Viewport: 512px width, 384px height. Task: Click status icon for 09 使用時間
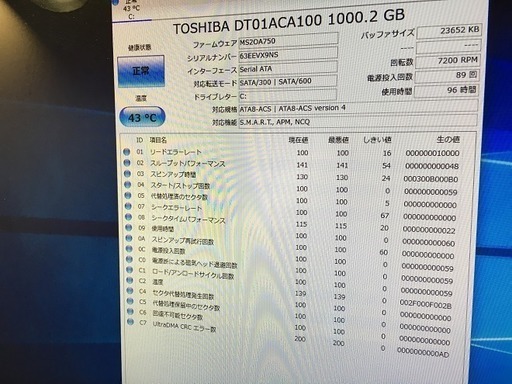click(x=128, y=228)
